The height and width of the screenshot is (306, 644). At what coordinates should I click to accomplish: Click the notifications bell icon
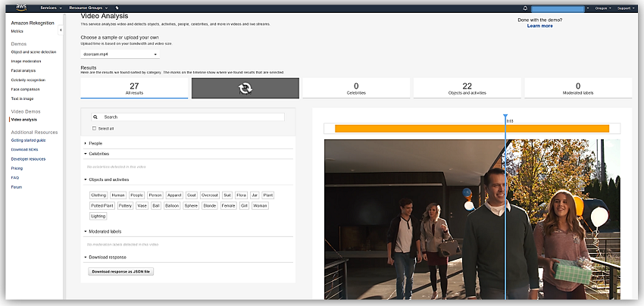(x=525, y=8)
